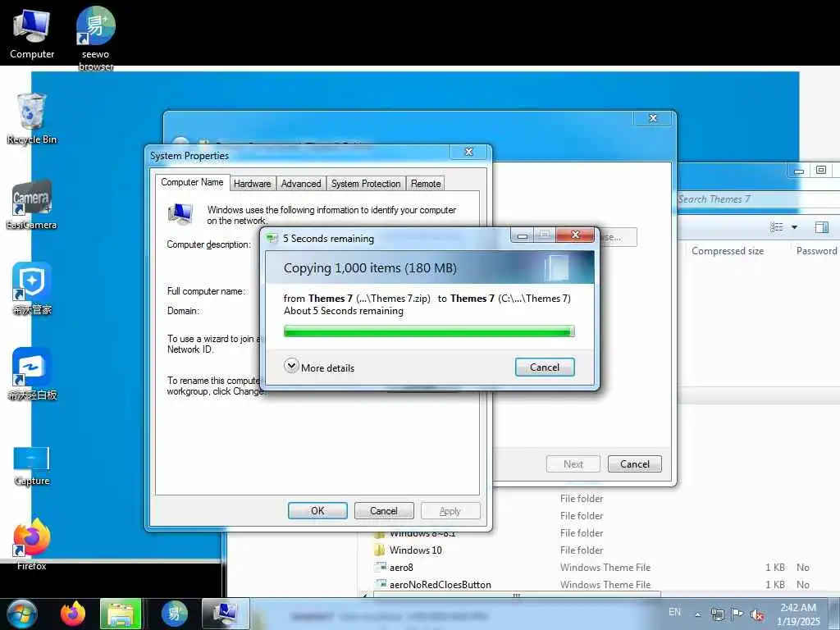Launch the seewo browser desktop shortcut
Viewport: 840px width, 630px height.
pos(95,38)
